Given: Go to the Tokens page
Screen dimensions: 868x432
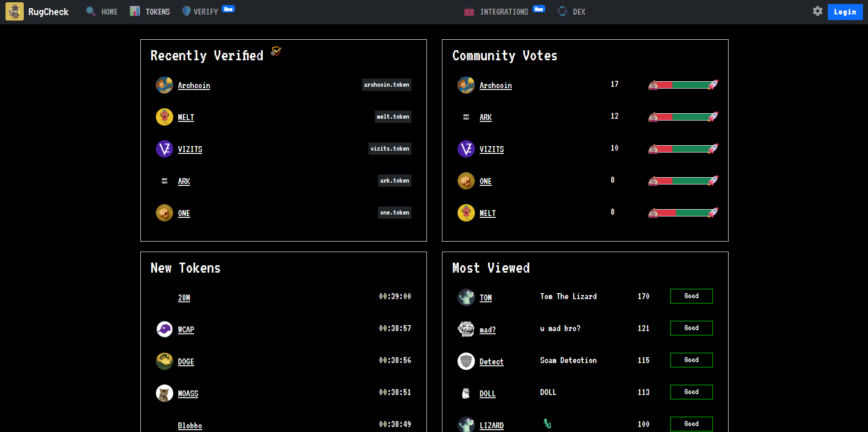Looking at the screenshot, I should point(150,12).
